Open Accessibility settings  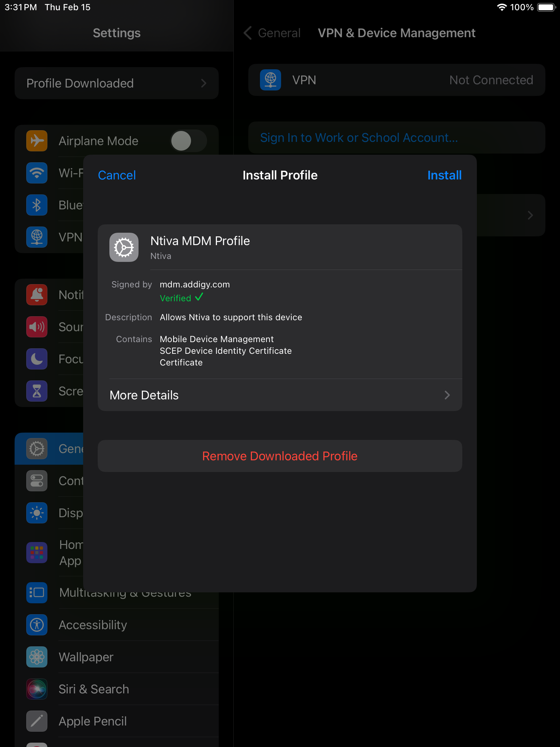coord(117,625)
